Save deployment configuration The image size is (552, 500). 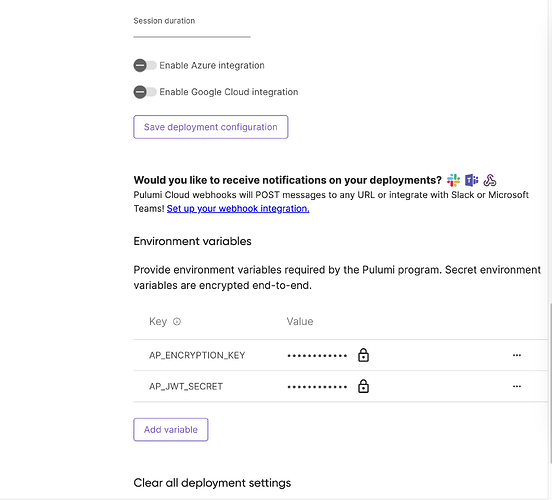coord(211,127)
